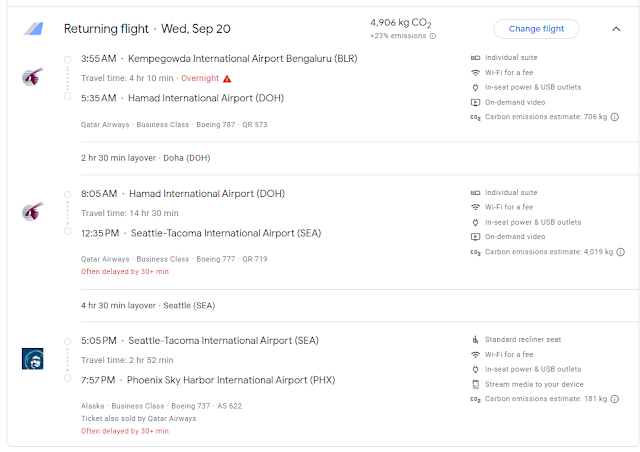The height and width of the screenshot is (452, 640).
Task: Click 'Travel time: 2 hr 52 min' text
Action: pos(127,360)
